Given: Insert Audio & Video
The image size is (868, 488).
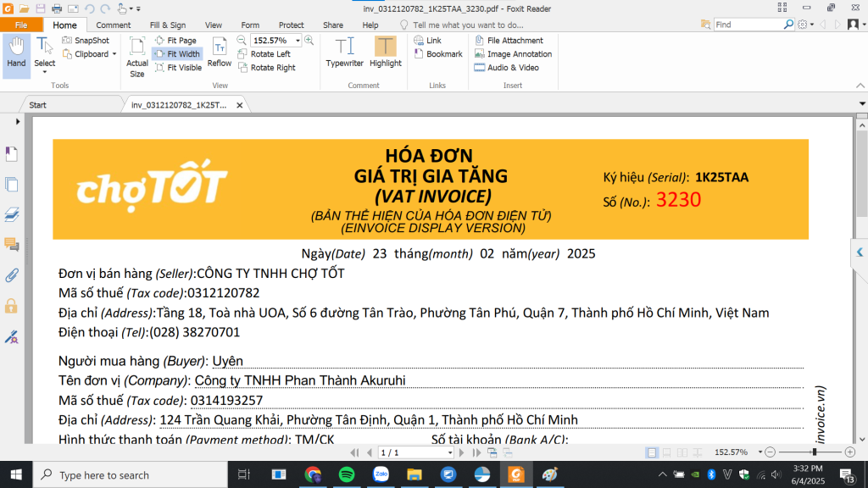Looking at the screenshot, I should (x=507, y=68).
